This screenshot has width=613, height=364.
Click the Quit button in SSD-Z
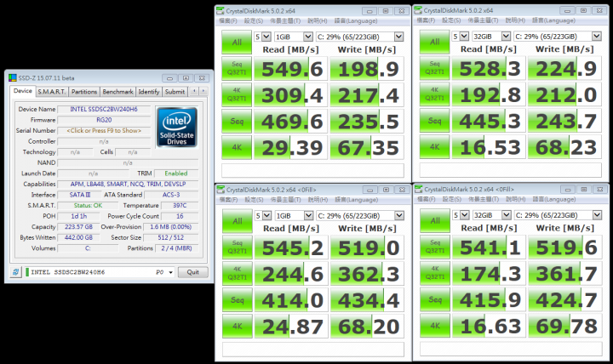click(192, 272)
